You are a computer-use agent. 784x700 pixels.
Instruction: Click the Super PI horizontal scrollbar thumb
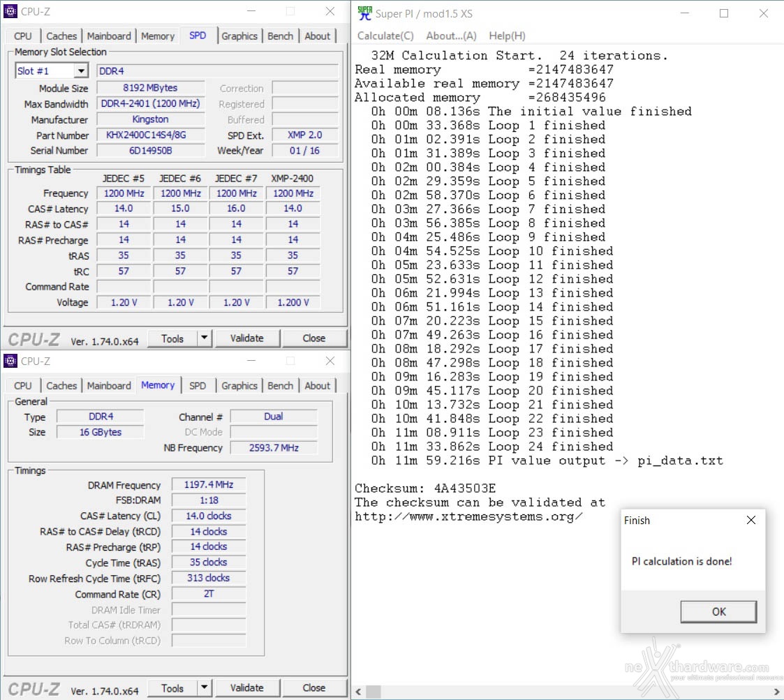373,692
